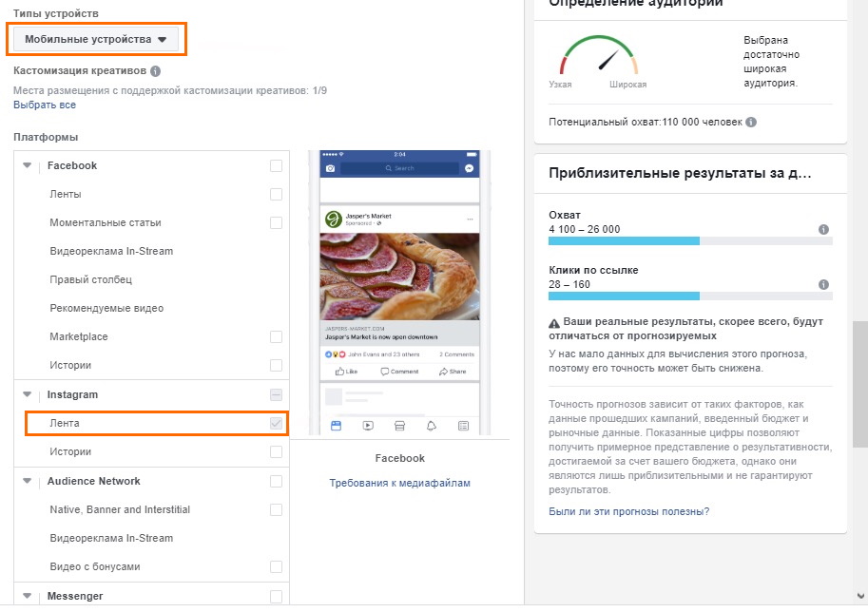Click the Охват estimate progress bar
Image resolution: width=868 pixels, height=612 pixels.
pos(690,240)
